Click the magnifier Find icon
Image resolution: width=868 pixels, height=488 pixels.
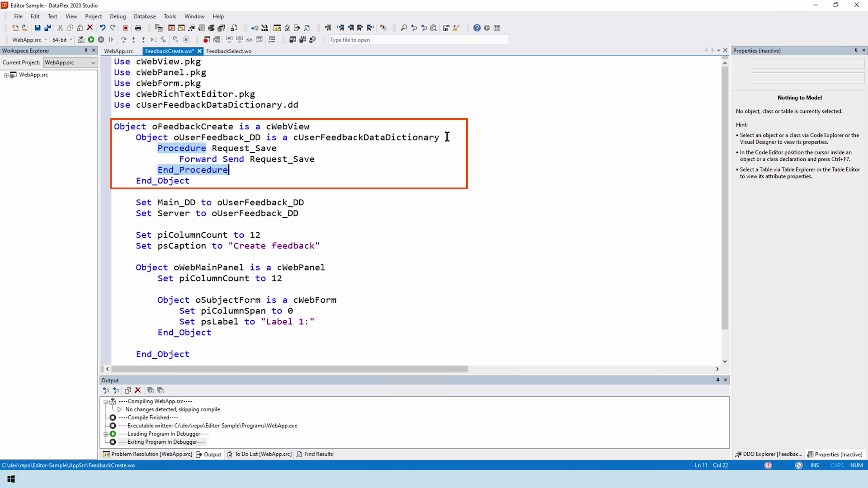point(404,28)
